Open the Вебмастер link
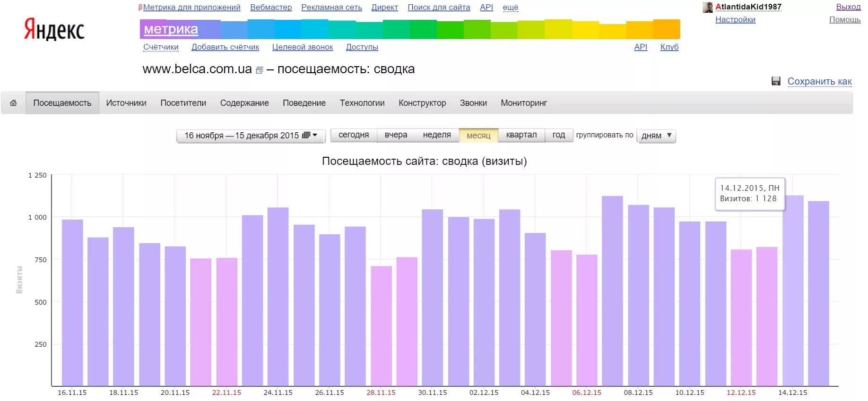 pyautogui.click(x=271, y=8)
